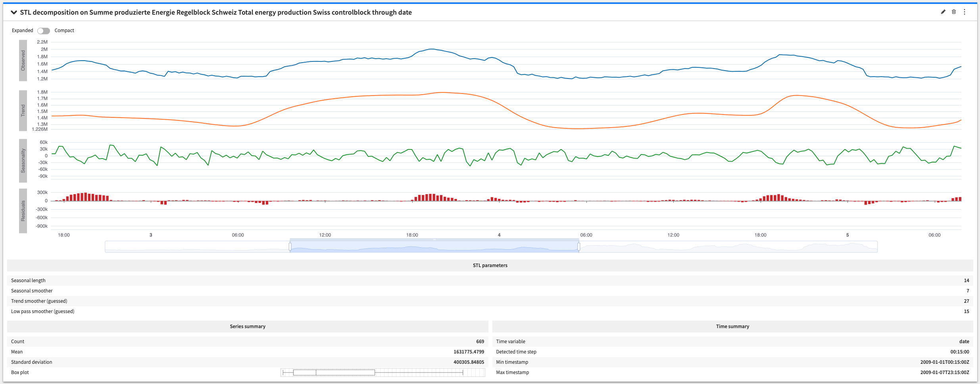This screenshot has width=980, height=384.
Task: Click the card title STL decomposition text
Action: pyautogui.click(x=216, y=12)
